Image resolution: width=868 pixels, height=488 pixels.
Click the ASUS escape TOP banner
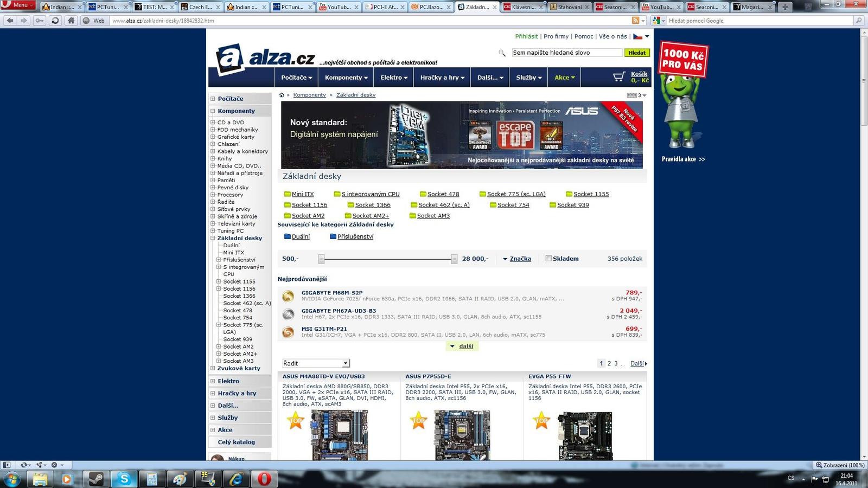tap(462, 135)
